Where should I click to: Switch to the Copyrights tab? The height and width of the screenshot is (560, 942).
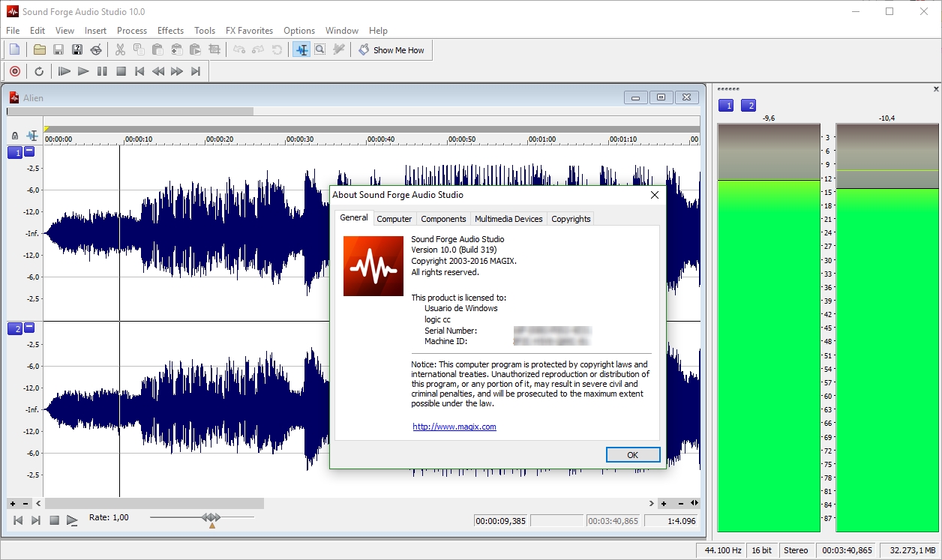coord(571,219)
